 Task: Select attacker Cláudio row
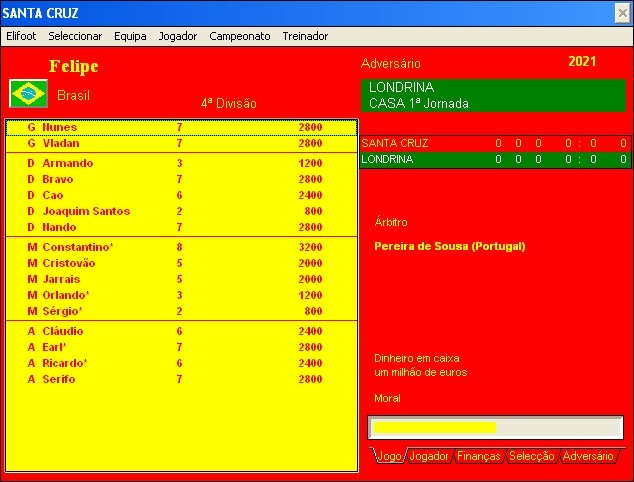pos(181,331)
